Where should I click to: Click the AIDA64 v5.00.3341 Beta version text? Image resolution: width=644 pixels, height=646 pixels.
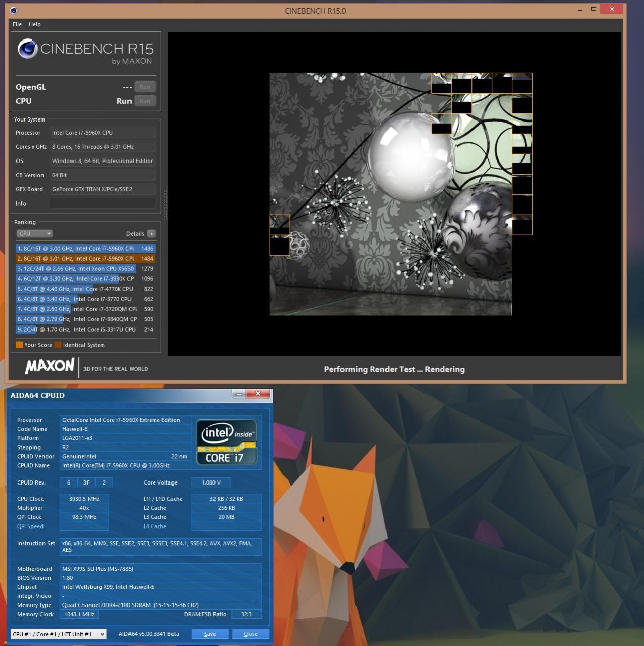(x=149, y=634)
